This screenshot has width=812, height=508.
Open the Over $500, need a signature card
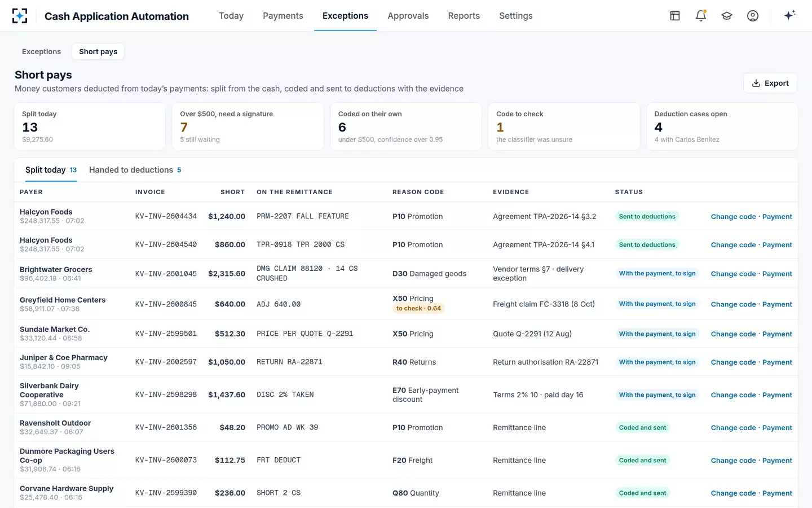click(248, 126)
